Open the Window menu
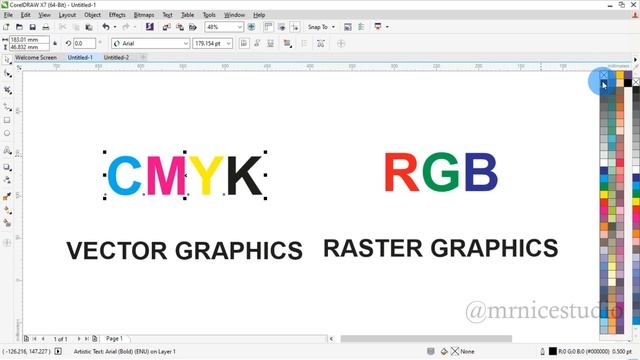This screenshot has width=640, height=360. [234, 15]
